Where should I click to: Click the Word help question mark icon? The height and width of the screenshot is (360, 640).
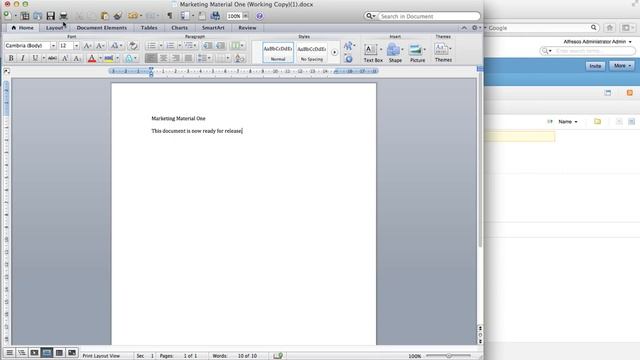[259, 16]
